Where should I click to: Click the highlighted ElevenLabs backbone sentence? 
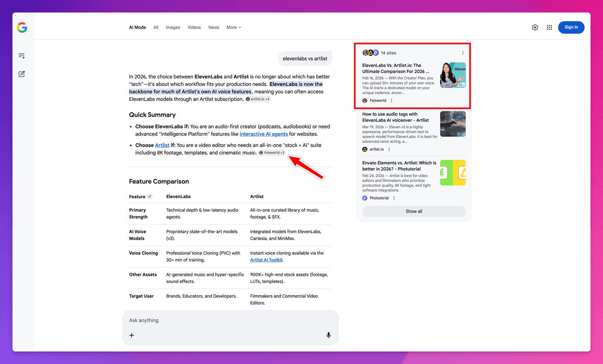226,88
